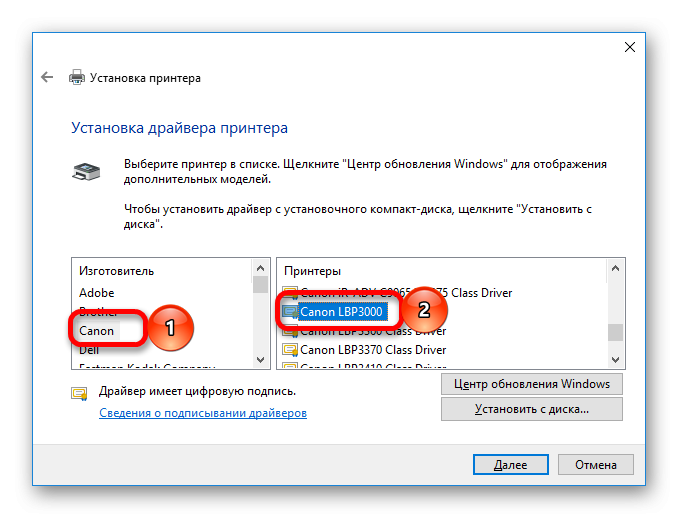Click the Canon LBP3370 Class Driver icon
678x518 pixels.
(290, 350)
